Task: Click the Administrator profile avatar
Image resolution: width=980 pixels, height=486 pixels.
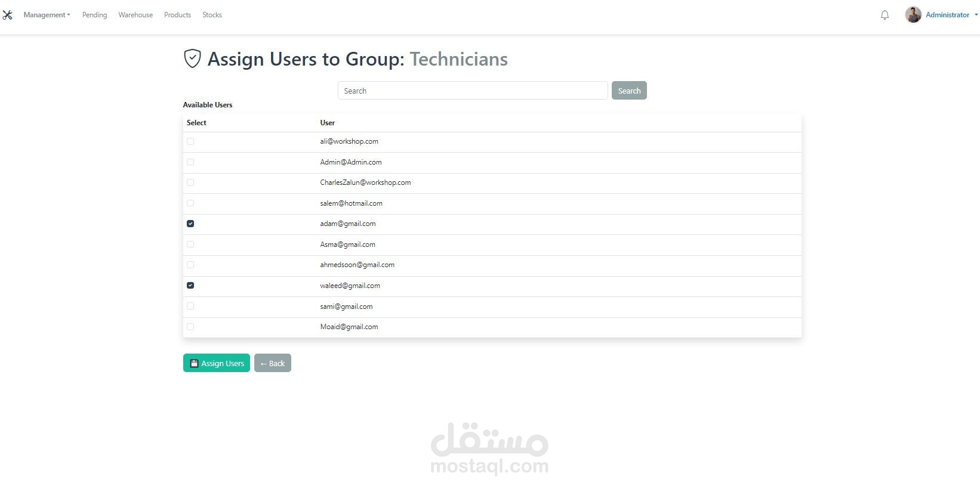Action: click(913, 15)
